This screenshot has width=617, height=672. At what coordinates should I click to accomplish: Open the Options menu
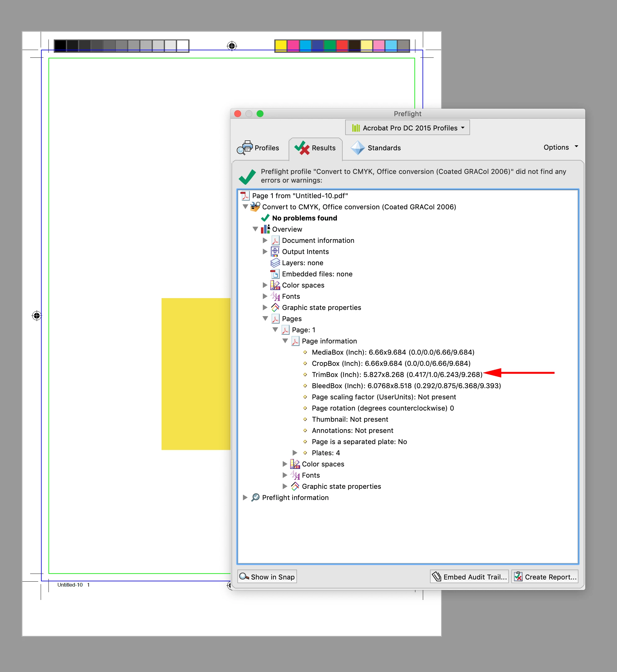tap(560, 147)
